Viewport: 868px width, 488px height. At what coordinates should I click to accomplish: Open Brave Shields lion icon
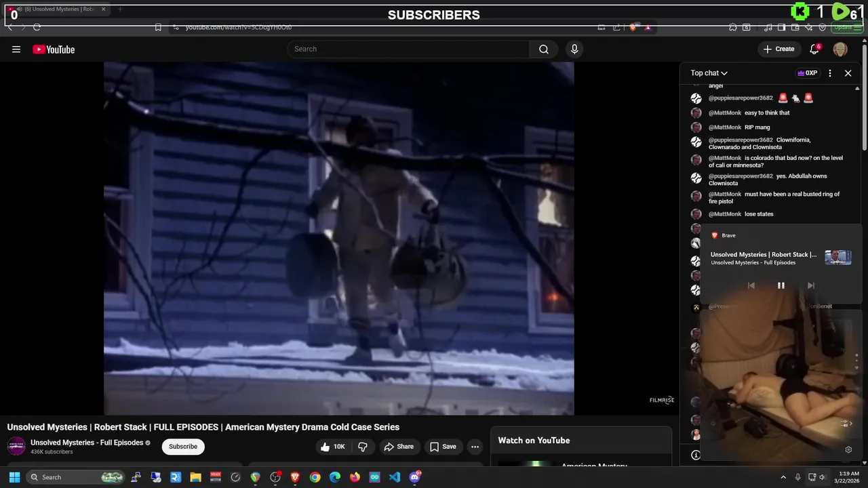[633, 27]
